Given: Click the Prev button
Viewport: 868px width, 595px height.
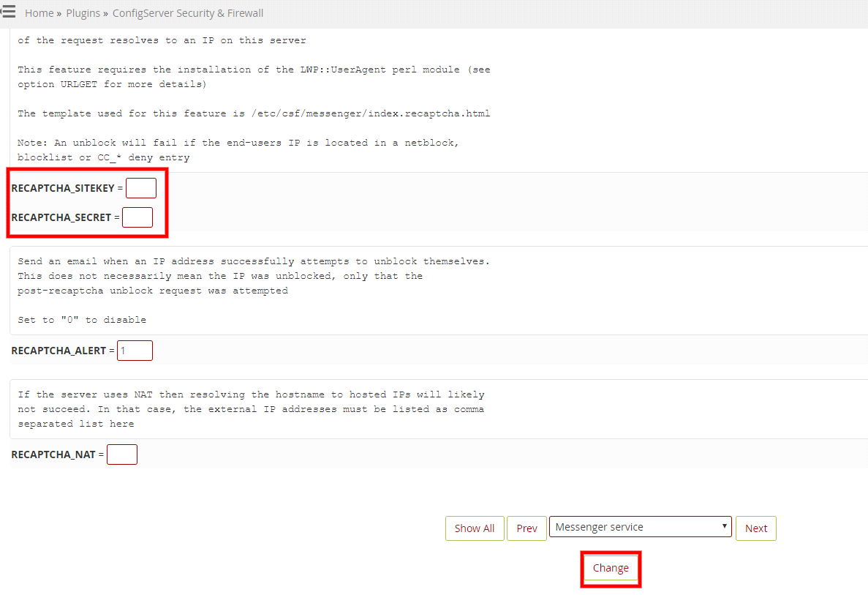Looking at the screenshot, I should (527, 528).
